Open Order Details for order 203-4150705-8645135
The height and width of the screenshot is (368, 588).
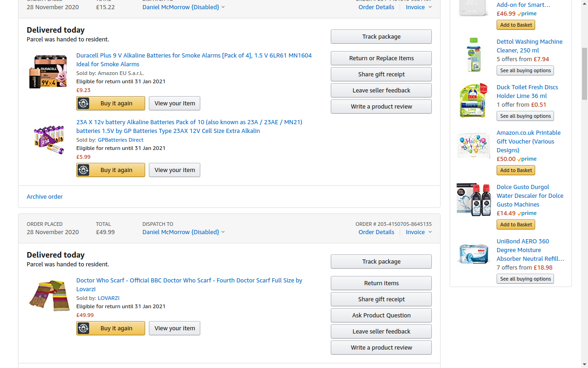tap(376, 232)
